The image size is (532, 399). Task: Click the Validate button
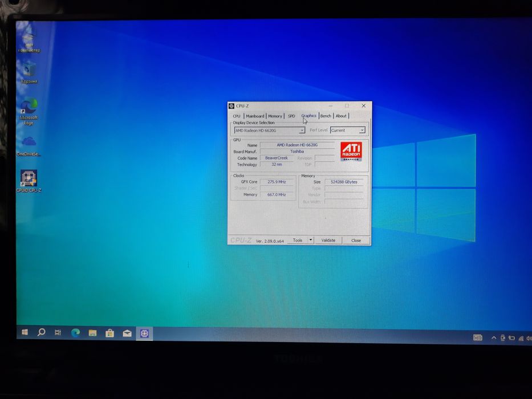pos(328,240)
